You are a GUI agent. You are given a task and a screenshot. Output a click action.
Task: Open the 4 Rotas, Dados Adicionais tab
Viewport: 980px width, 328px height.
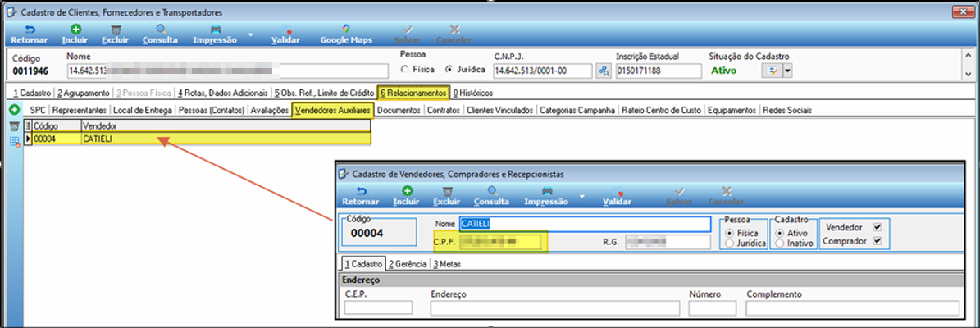223,93
